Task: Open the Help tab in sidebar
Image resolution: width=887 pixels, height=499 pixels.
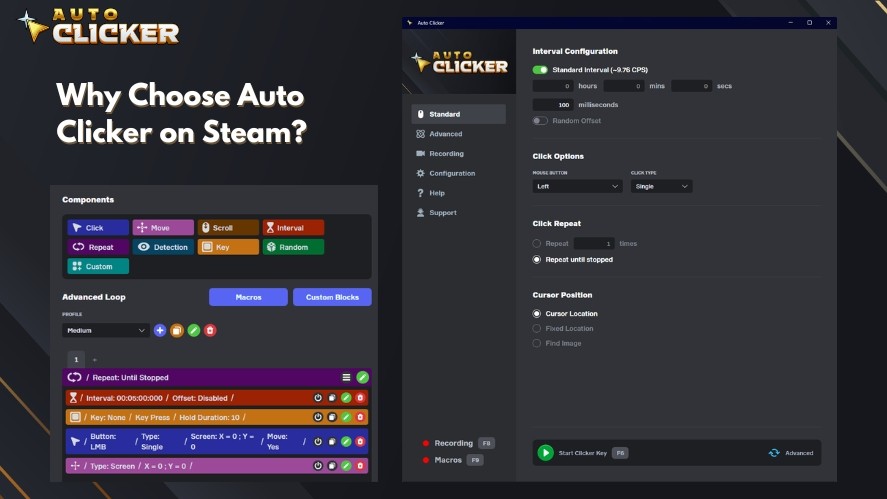Action: pyautogui.click(x=459, y=193)
